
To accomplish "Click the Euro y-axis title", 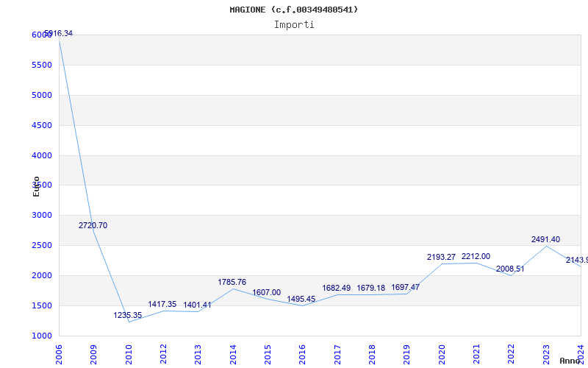I will pos(36,186).
